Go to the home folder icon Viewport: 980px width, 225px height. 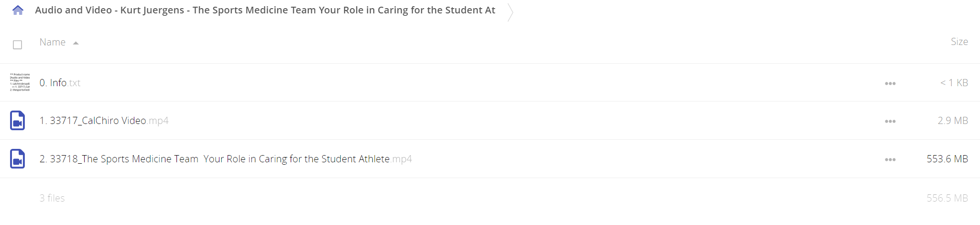[x=18, y=10]
